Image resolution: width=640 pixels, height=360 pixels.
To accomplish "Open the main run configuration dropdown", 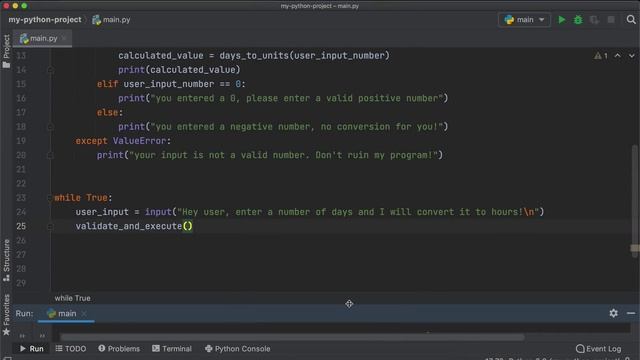I will pos(524,20).
